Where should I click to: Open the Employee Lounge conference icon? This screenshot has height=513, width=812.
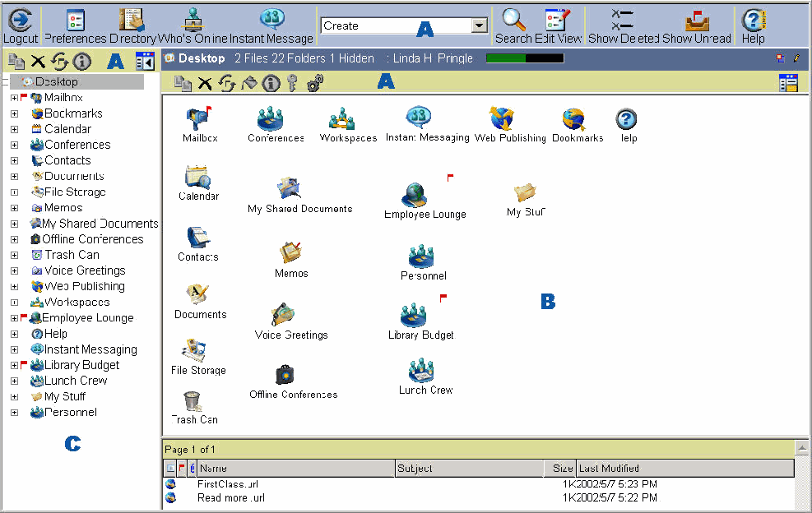415,195
